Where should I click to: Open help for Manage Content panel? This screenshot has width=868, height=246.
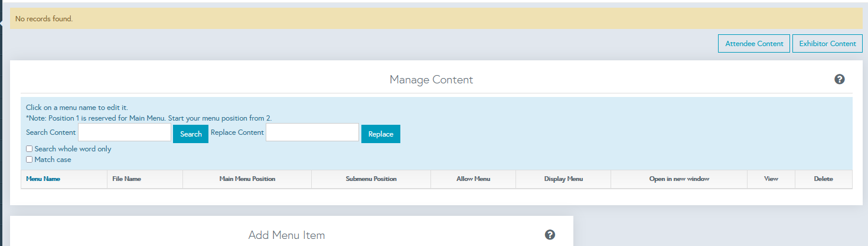tap(839, 79)
